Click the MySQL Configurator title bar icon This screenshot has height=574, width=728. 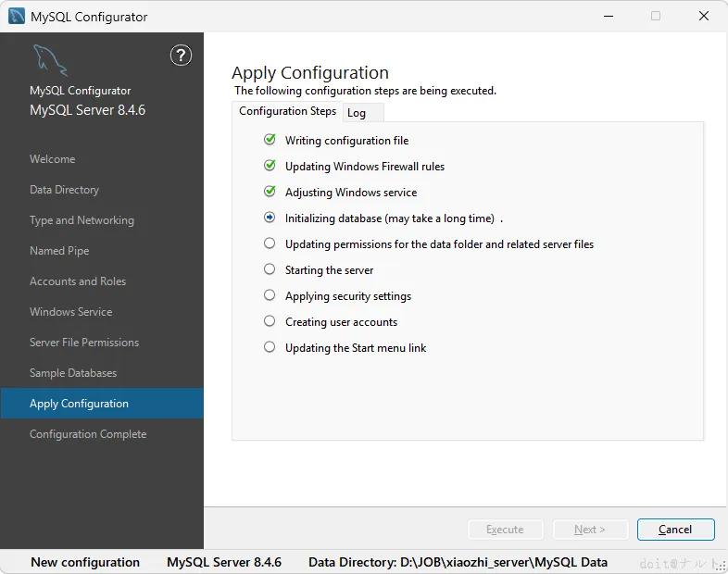pos(17,16)
